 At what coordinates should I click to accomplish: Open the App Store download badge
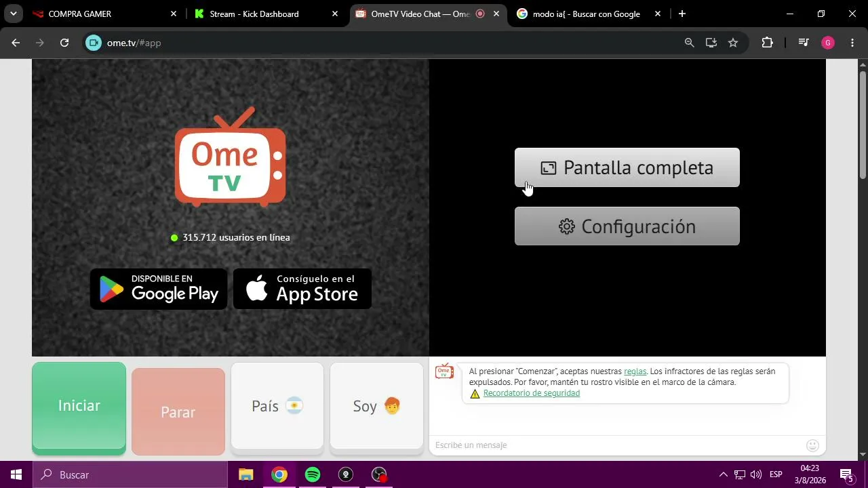[x=302, y=289]
